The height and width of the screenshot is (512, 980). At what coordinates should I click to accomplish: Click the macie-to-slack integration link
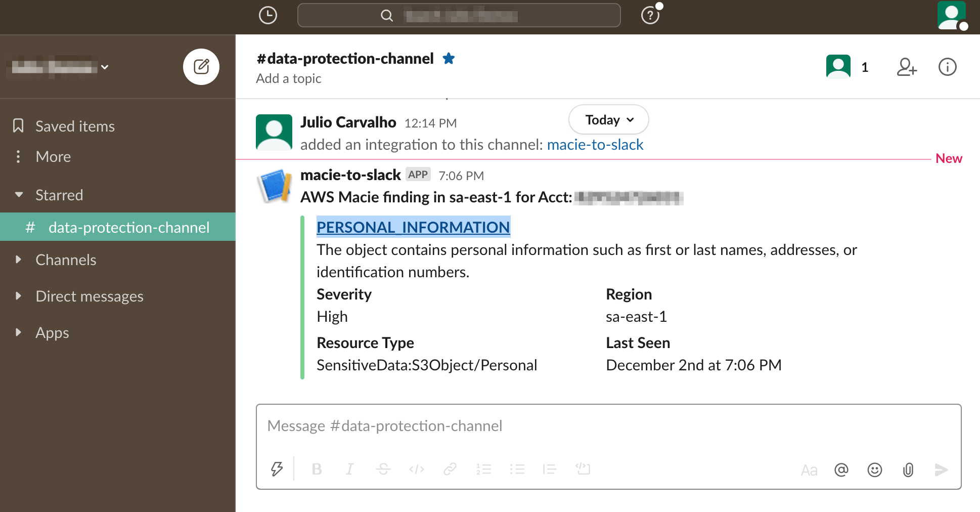click(x=595, y=144)
